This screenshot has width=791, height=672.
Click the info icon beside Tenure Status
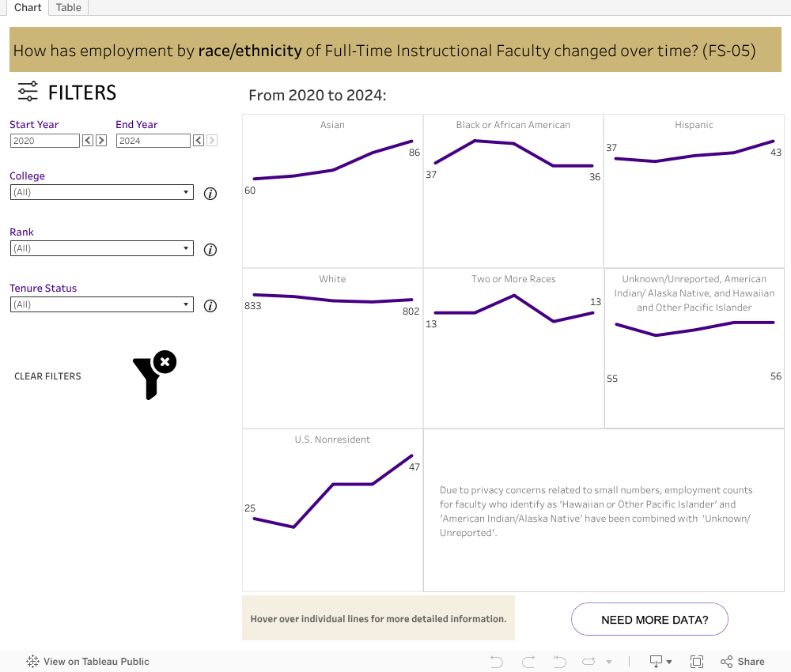click(x=210, y=306)
